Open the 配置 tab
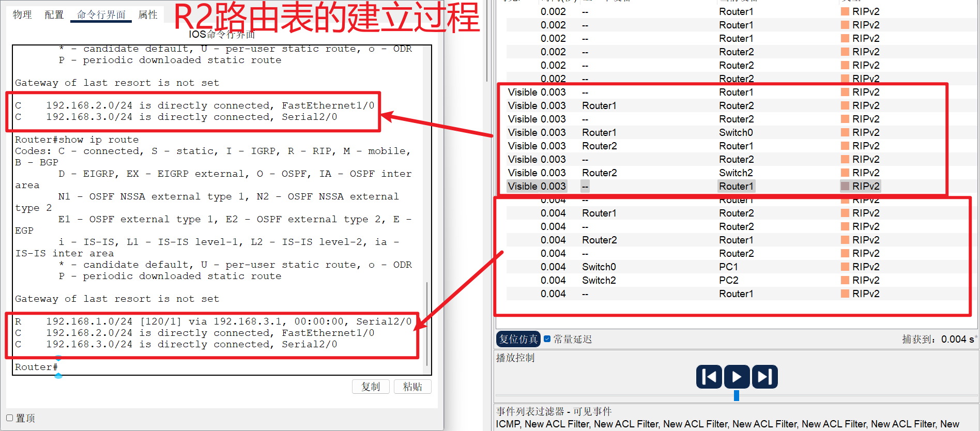980x431 pixels. coord(54,14)
